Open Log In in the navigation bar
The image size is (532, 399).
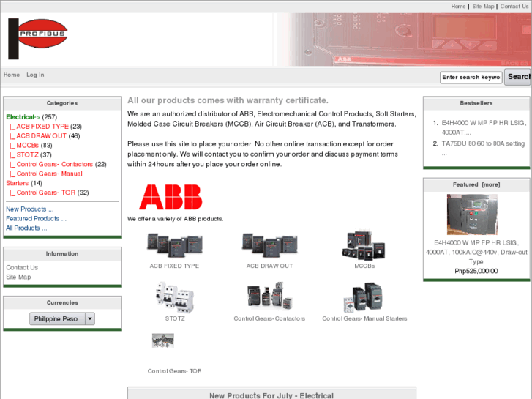pyautogui.click(x=35, y=75)
